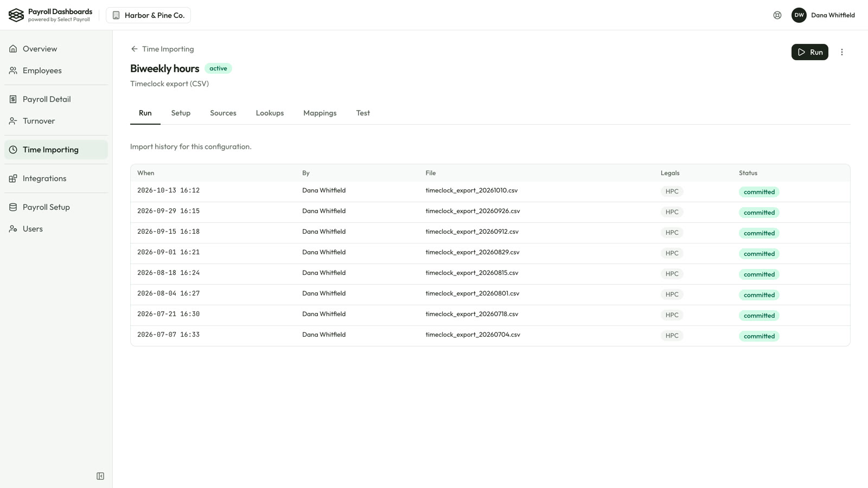Image resolution: width=868 pixels, height=488 pixels.
Task: Open Payroll Detail in the sidebar
Action: tap(56, 99)
